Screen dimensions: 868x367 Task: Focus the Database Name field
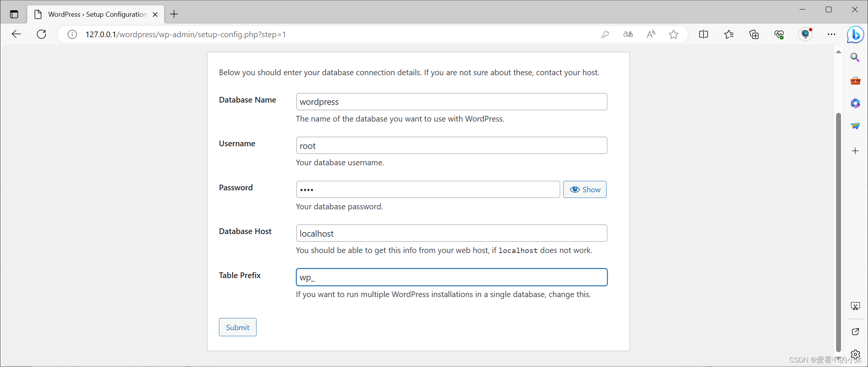pyautogui.click(x=451, y=102)
